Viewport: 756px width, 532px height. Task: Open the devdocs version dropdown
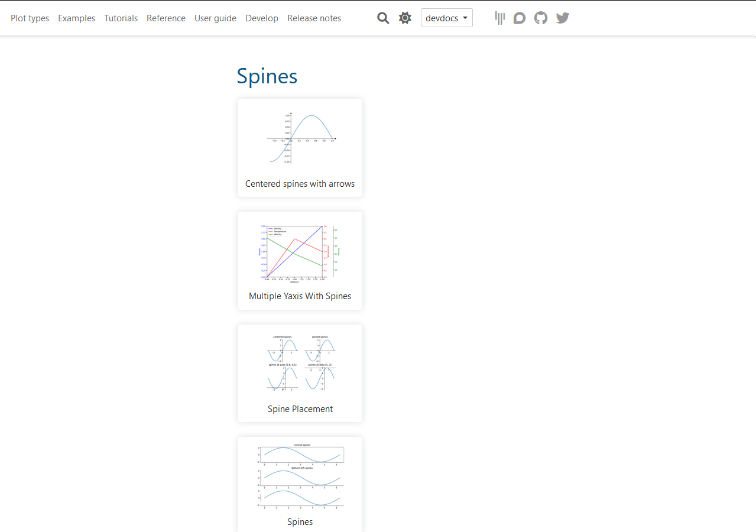pyautogui.click(x=446, y=18)
